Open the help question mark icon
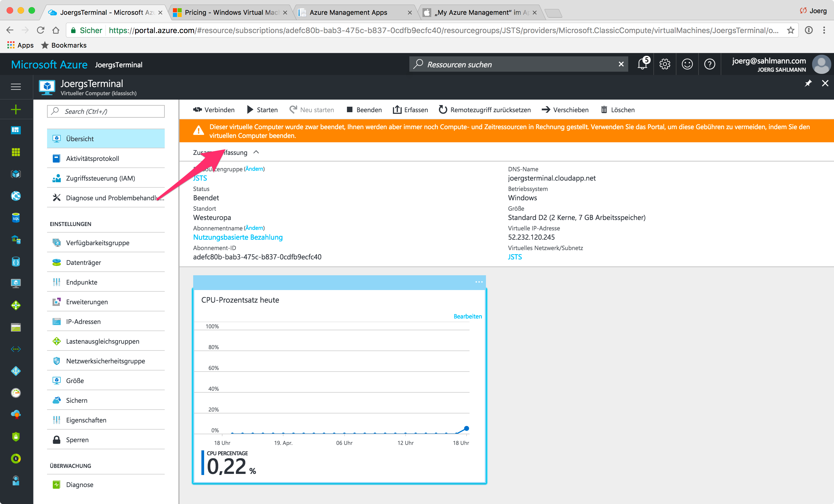Viewport: 834px width, 504px height. 710,64
